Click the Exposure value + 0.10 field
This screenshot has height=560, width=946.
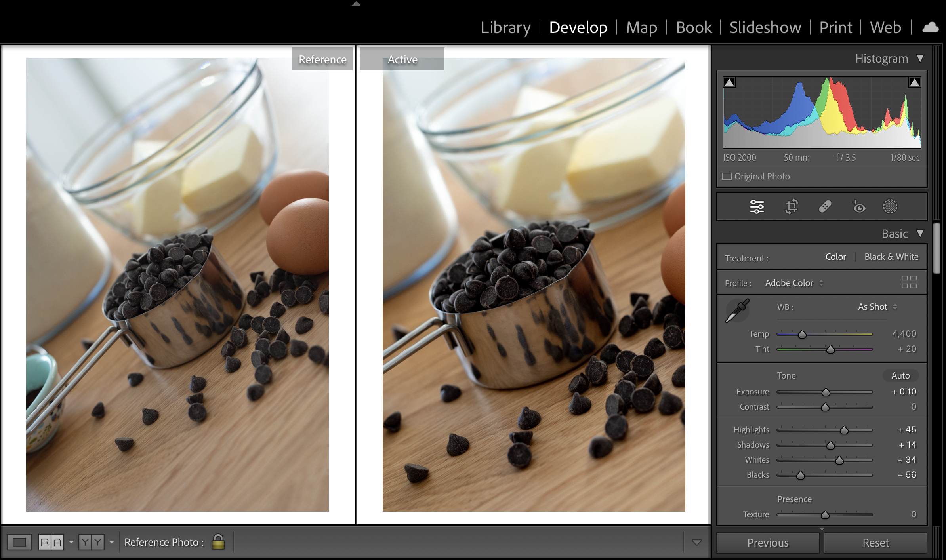pyautogui.click(x=904, y=391)
